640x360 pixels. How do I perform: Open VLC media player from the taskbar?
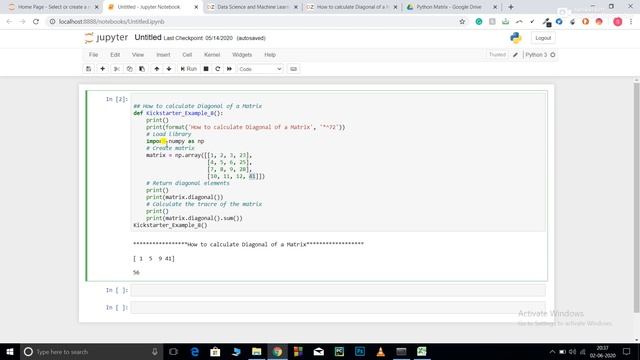click(380, 351)
